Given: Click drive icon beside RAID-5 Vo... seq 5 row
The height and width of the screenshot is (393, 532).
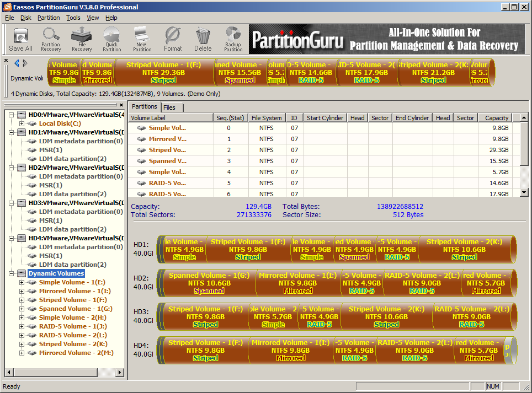Looking at the screenshot, I should 141,183.
